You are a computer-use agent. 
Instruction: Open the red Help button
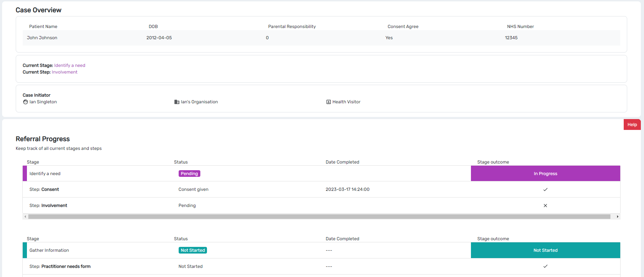tap(632, 125)
